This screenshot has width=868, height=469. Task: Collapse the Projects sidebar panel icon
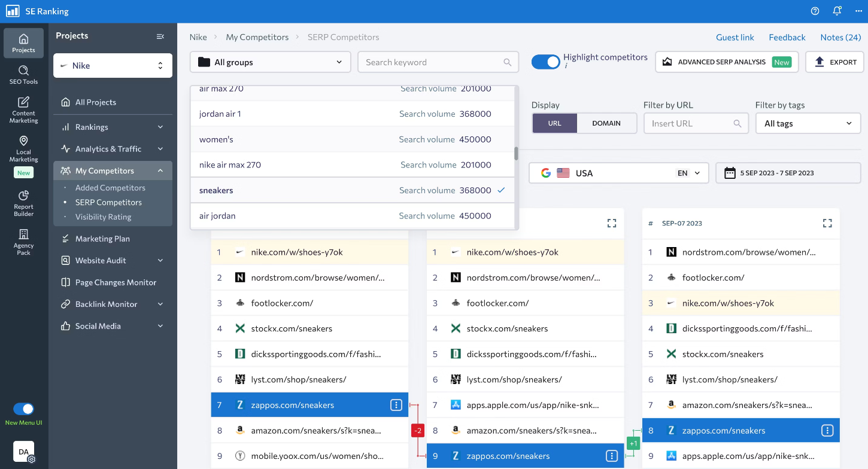tap(160, 36)
